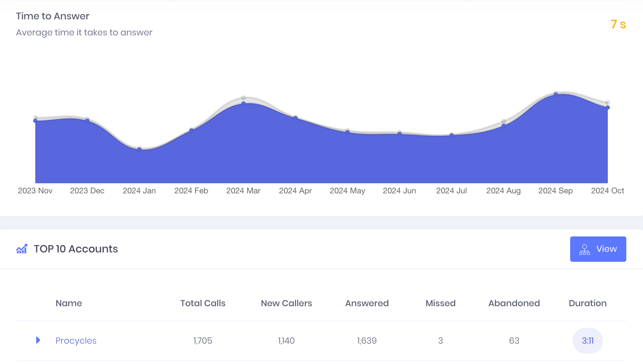The width and height of the screenshot is (643, 364).
Task: Select the 2024 Sep peak data point
Action: tap(556, 94)
